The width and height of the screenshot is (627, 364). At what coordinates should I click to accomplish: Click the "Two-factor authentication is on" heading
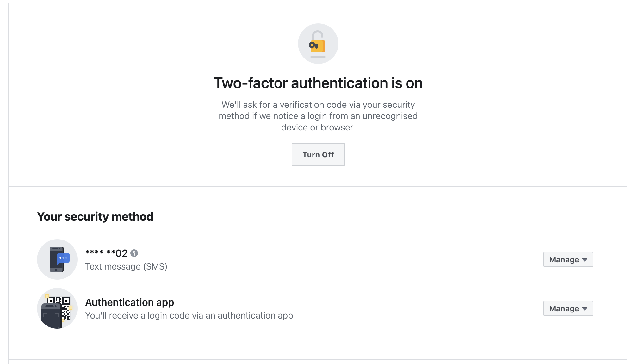pos(318,83)
